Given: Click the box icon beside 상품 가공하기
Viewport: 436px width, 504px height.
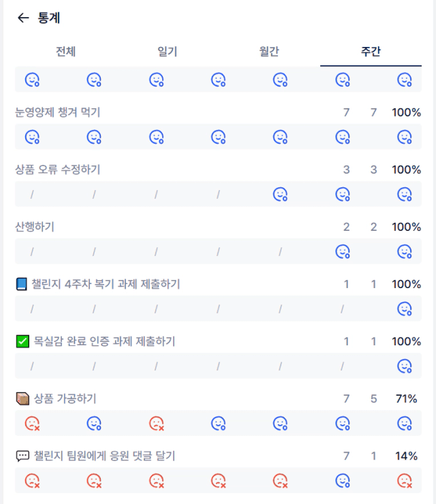Looking at the screenshot, I should point(22,398).
